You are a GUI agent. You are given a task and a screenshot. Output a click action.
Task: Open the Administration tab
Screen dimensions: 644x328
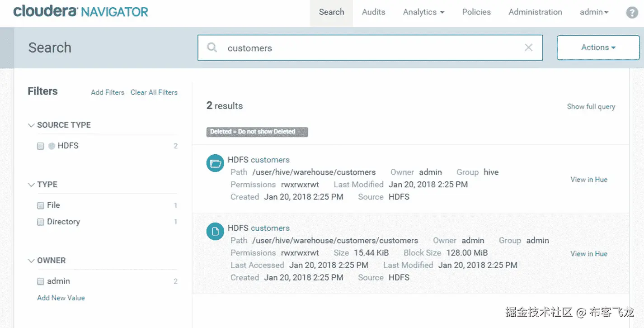click(535, 12)
